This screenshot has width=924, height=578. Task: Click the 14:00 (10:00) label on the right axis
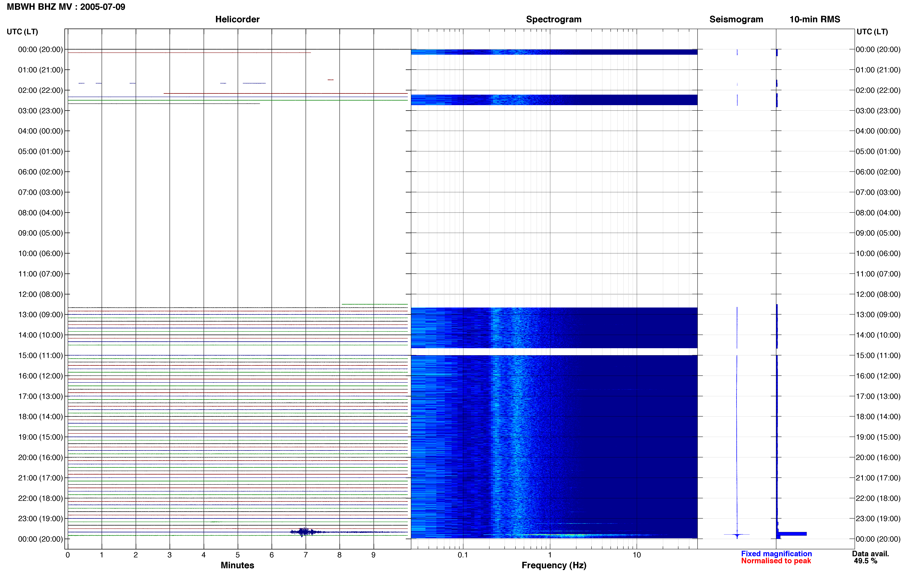[x=878, y=335]
